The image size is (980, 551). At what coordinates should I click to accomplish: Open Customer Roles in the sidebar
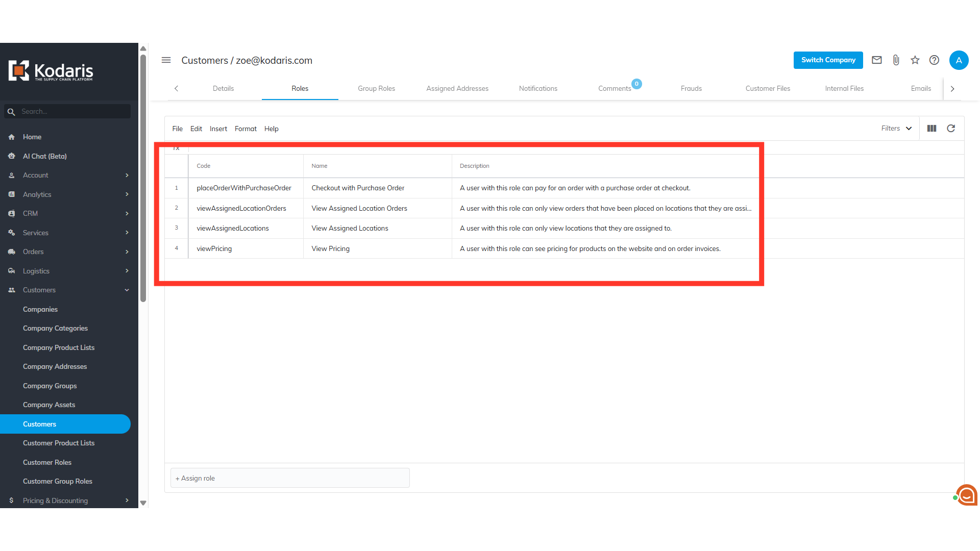tap(47, 462)
